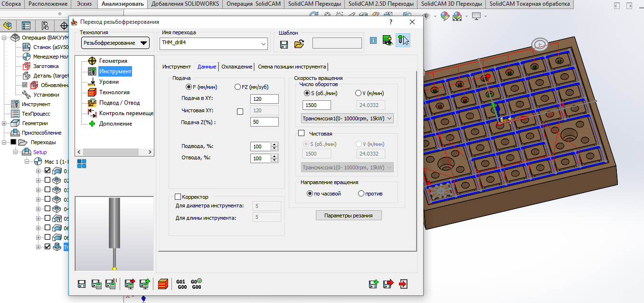The image size is (644, 303).
Task: Click the G01 G00 GCode icon
Action: coord(181,284)
